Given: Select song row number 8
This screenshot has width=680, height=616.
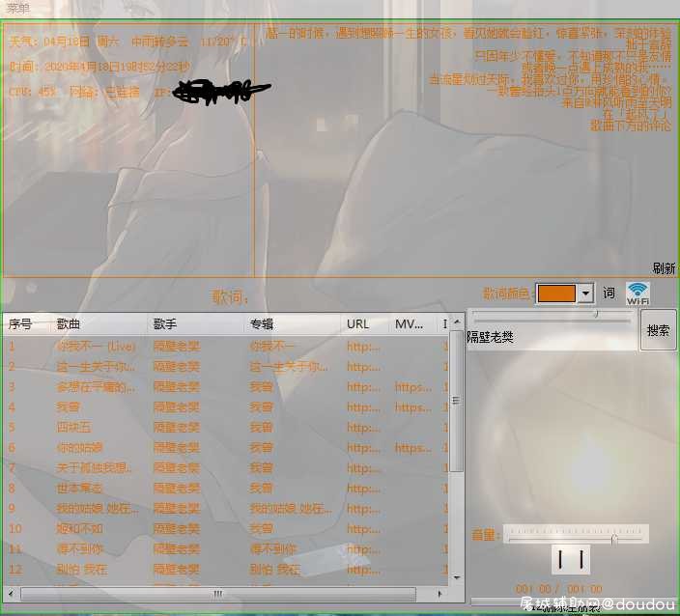Looking at the screenshot, I should click(x=225, y=489).
